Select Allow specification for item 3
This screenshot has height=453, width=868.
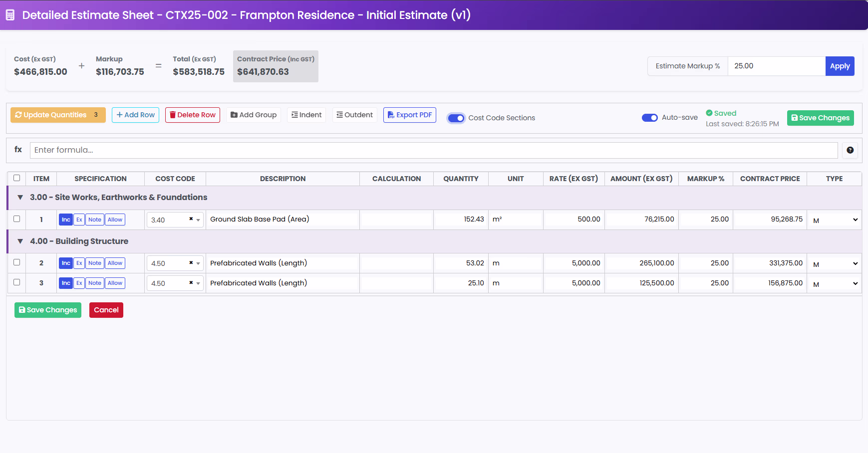115,283
